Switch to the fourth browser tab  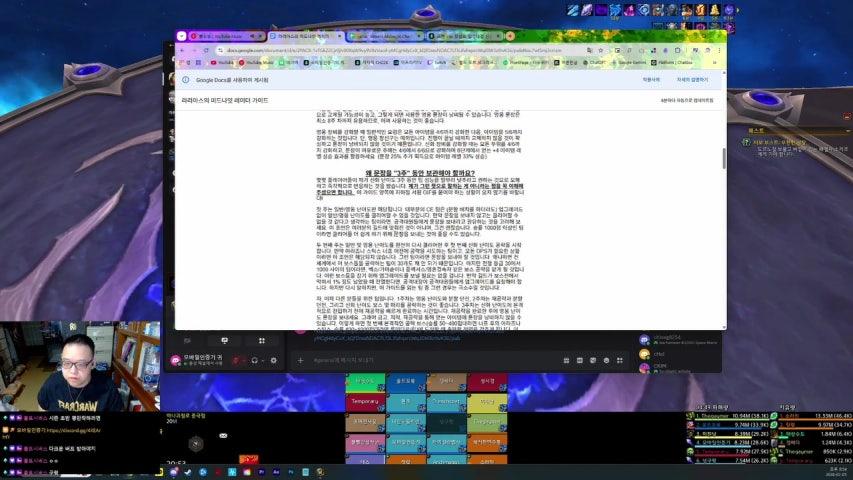(463, 36)
